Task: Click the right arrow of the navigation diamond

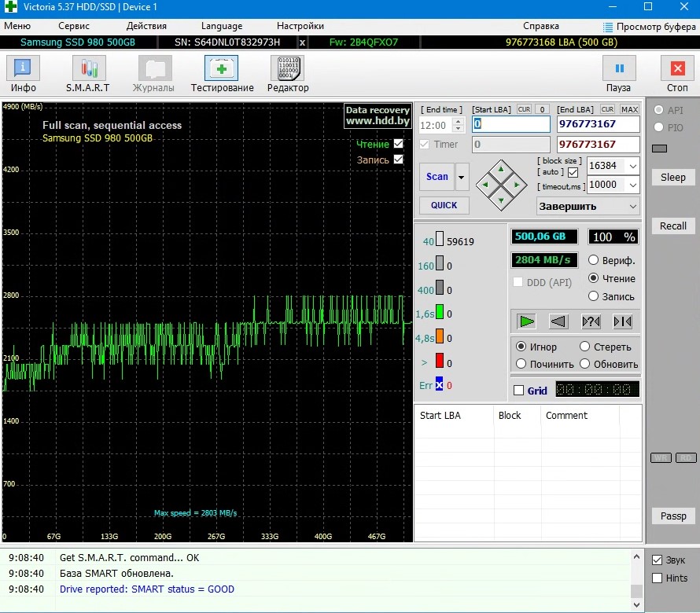Action: click(517, 185)
